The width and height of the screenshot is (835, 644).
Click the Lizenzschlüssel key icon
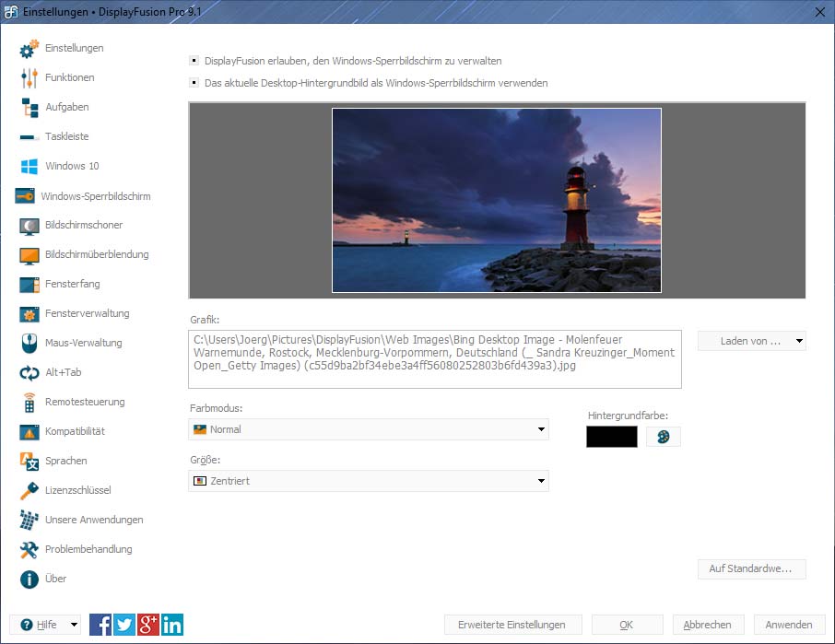(x=29, y=491)
